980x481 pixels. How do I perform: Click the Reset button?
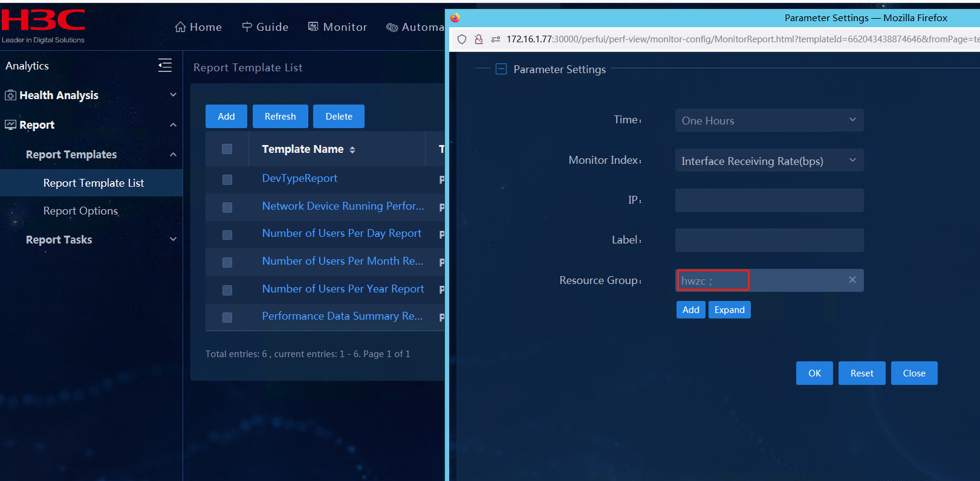(x=862, y=373)
